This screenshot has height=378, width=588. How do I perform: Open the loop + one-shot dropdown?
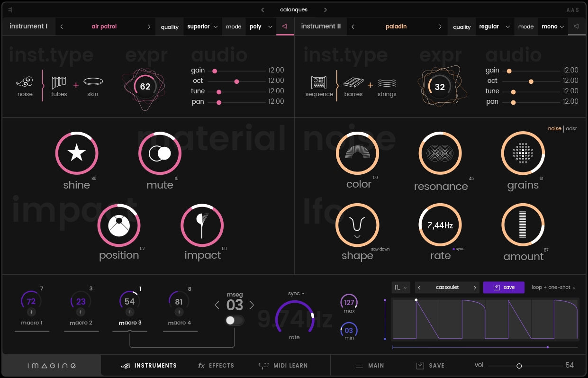(553, 288)
